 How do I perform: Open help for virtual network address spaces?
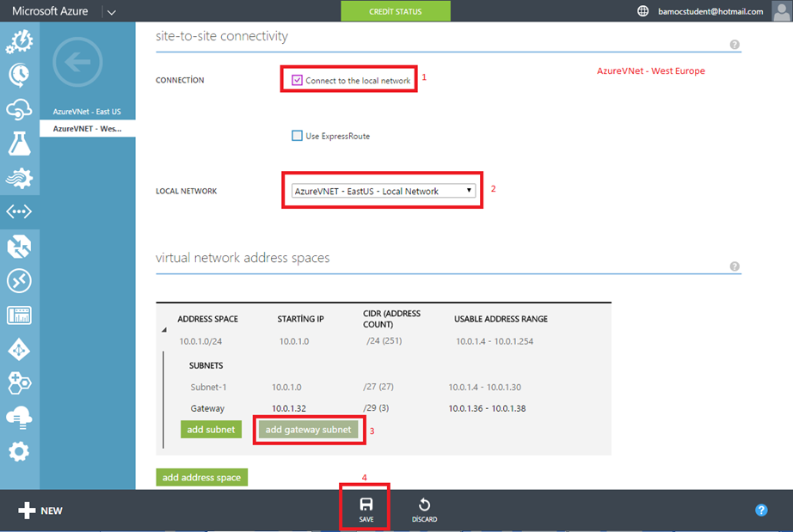tap(735, 266)
